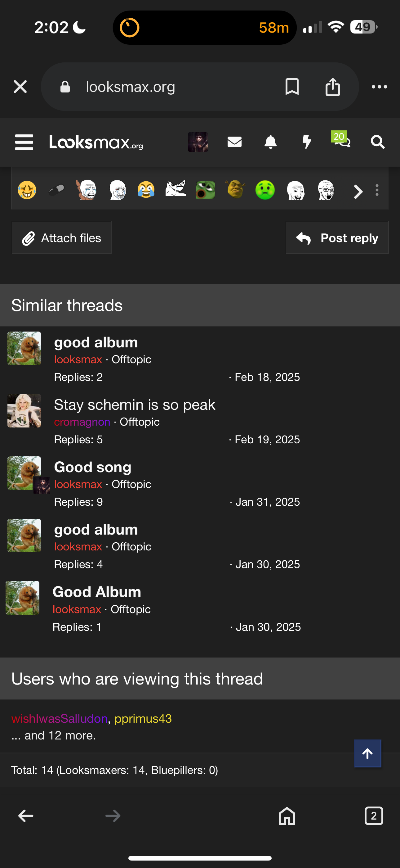The width and height of the screenshot is (400, 868).
Task: Open wishIwasSalludon's user profile
Action: point(59,718)
